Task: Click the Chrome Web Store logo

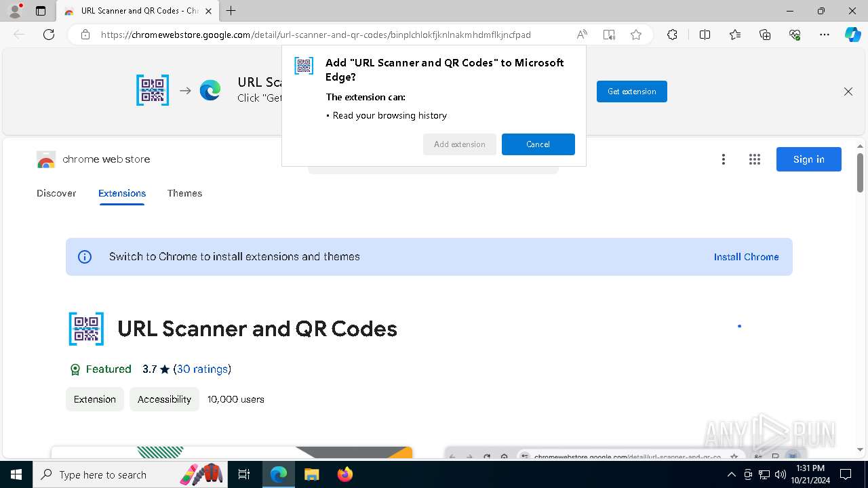Action: tap(94, 159)
